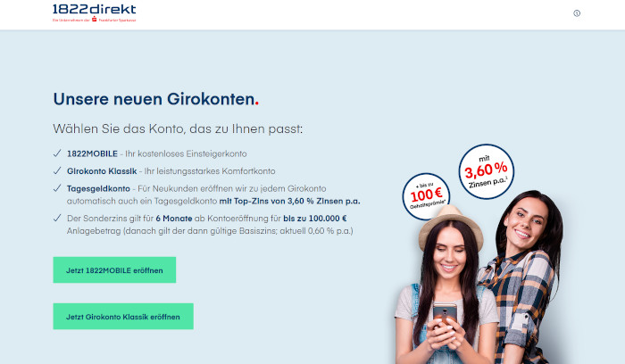
Task: Click the 1822direkt logo in the header
Action: pyautogui.click(x=94, y=13)
